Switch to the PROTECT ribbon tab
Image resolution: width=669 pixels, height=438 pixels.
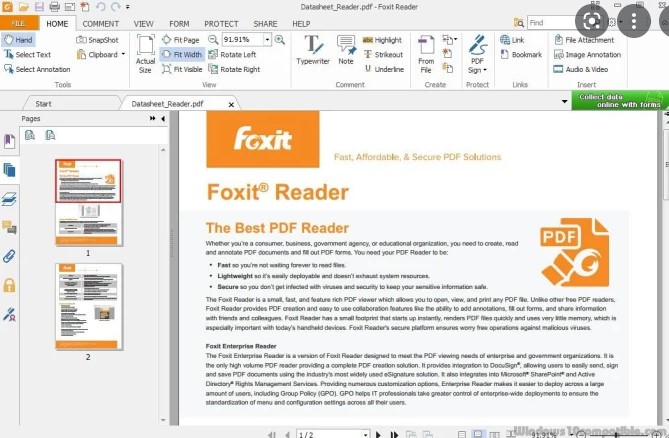(x=221, y=24)
